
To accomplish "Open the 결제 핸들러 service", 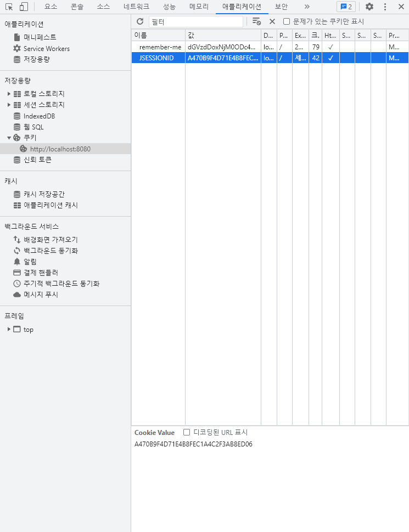I will click(x=41, y=273).
